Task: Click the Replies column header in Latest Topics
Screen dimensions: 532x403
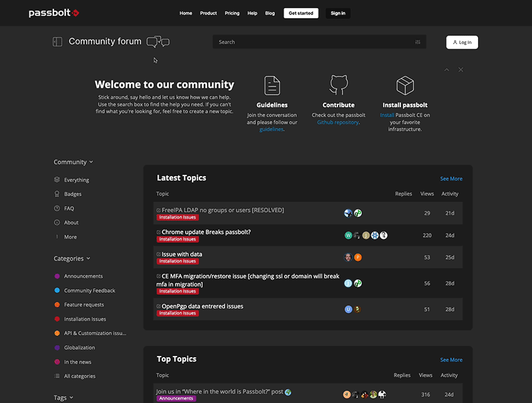Action: [403, 194]
